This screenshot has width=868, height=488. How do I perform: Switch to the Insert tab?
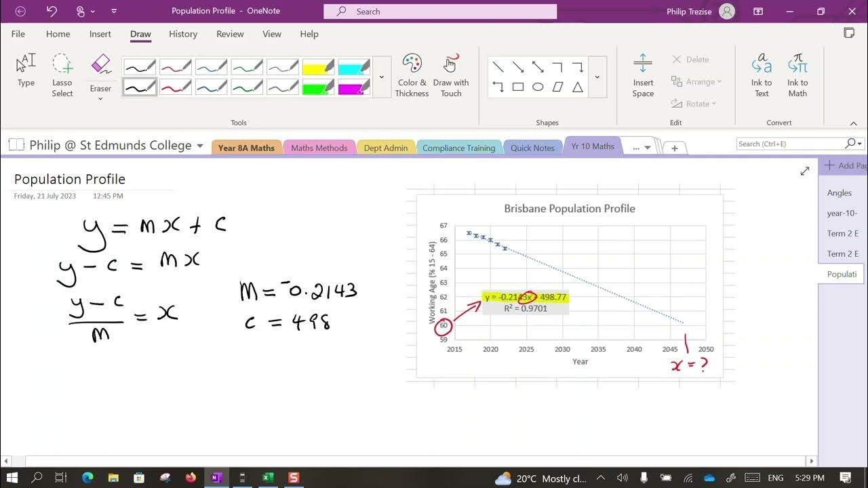[x=100, y=34]
